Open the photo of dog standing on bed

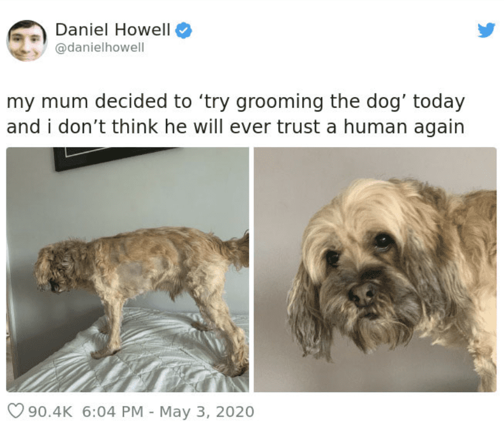pyautogui.click(x=128, y=270)
